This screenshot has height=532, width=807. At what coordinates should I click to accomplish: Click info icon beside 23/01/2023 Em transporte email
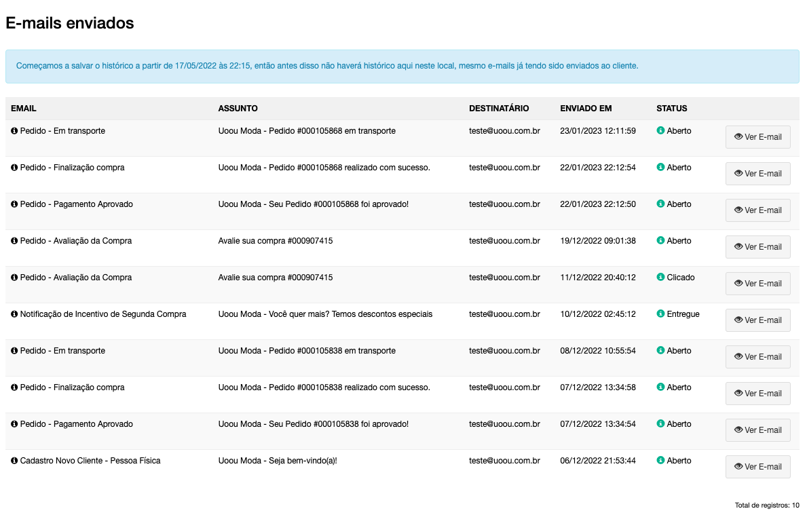[x=14, y=131]
